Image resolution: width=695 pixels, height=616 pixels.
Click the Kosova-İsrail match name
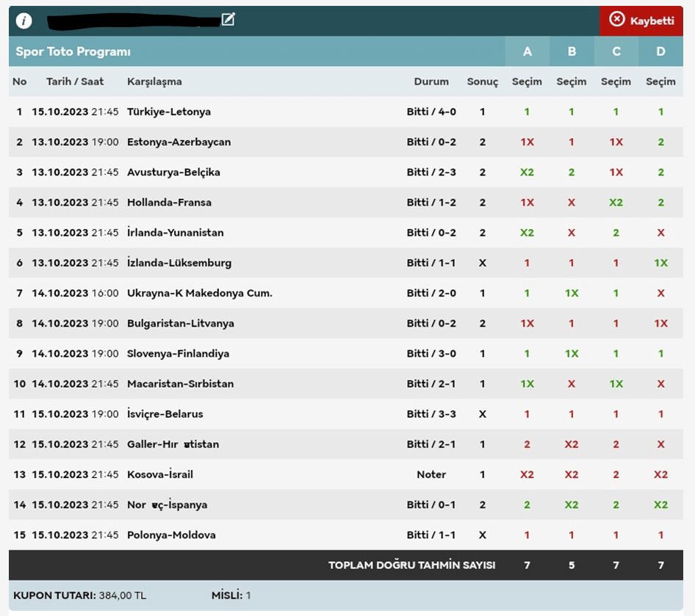[160, 474]
